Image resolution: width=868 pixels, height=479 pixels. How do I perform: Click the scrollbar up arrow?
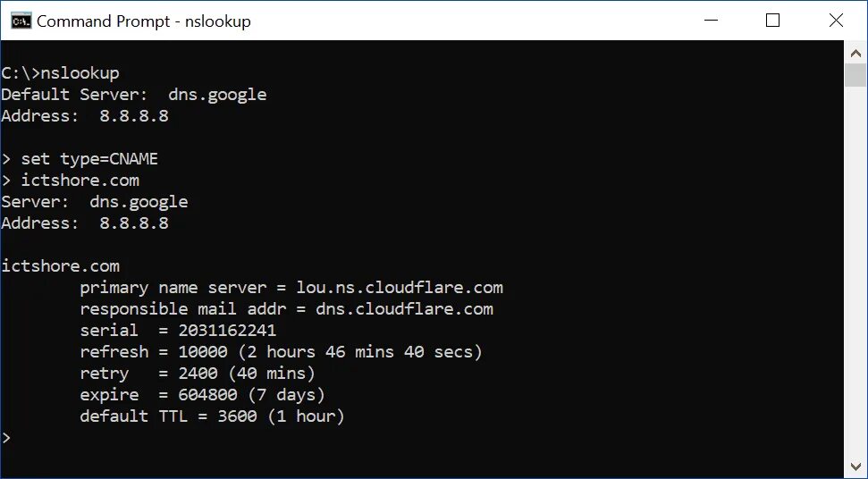point(855,53)
